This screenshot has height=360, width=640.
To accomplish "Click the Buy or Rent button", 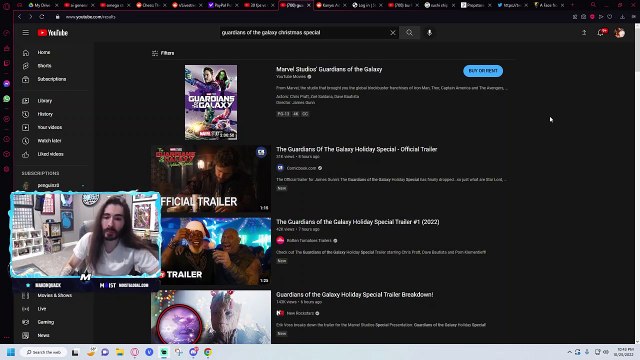I will click(483, 71).
